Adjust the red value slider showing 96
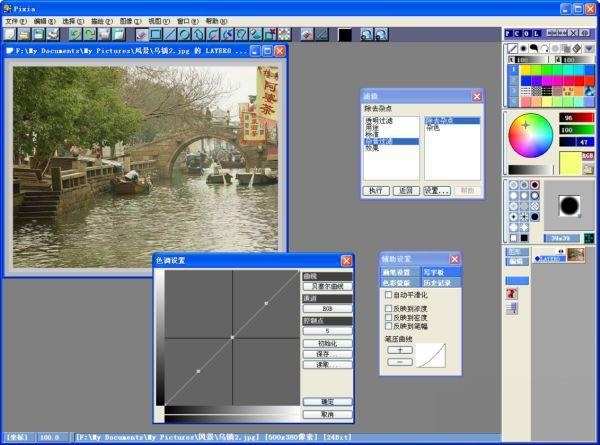 click(577, 117)
